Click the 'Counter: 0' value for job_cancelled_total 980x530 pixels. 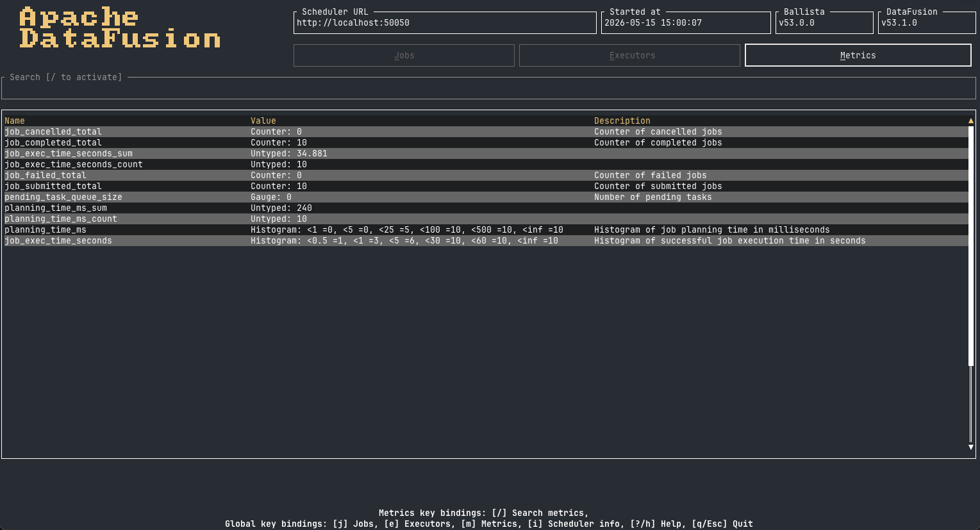(276, 131)
